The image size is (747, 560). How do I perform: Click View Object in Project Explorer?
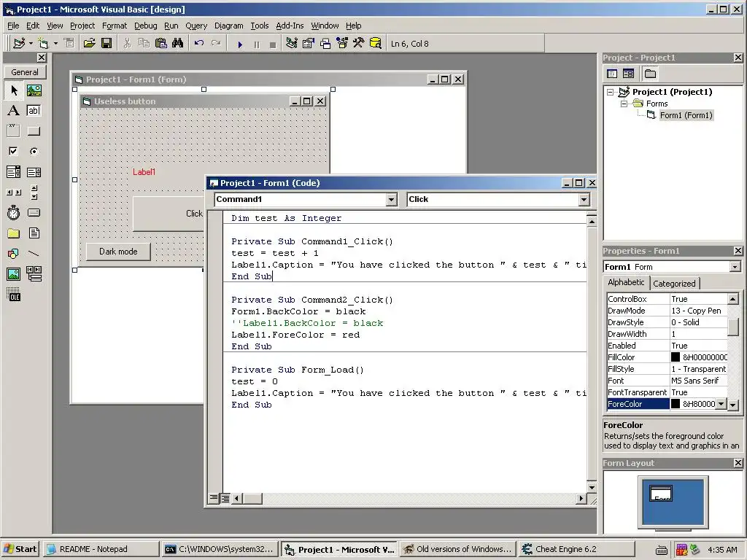click(628, 74)
